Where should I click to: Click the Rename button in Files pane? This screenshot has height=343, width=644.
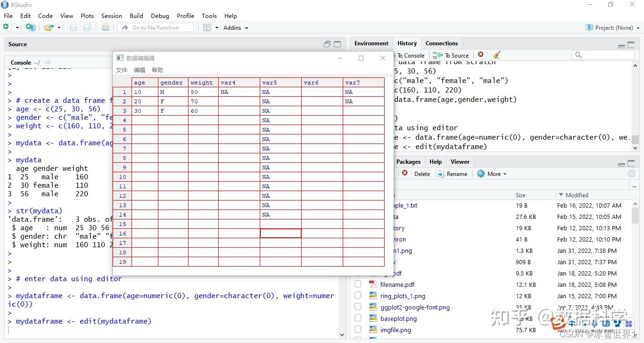(452, 174)
